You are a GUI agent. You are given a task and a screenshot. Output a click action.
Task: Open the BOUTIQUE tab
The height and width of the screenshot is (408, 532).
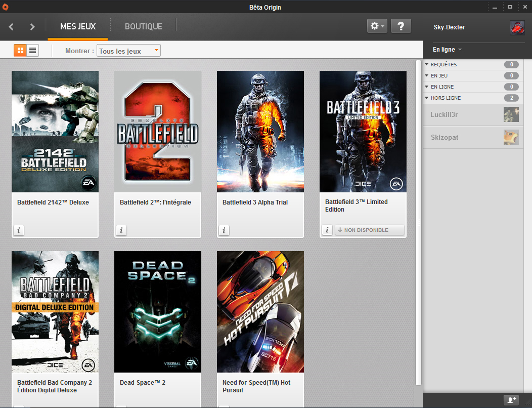pos(144,26)
